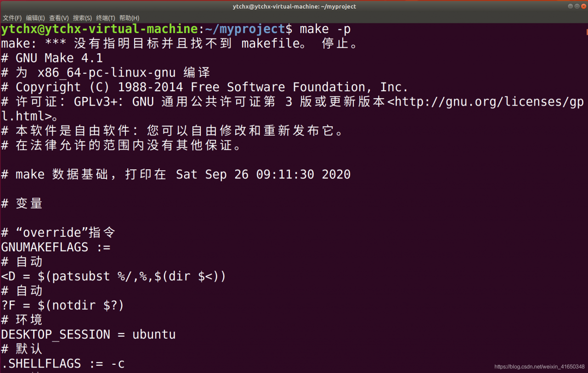Open the 终端(T) menu

pyautogui.click(x=106, y=18)
